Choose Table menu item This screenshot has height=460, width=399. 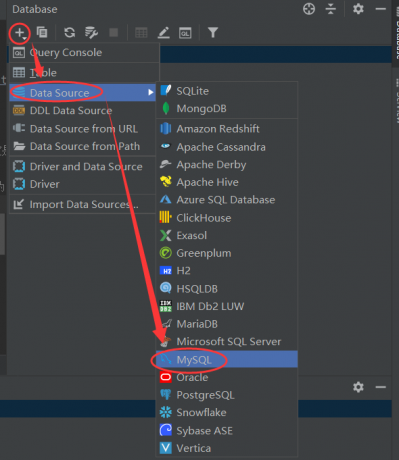coord(84,73)
